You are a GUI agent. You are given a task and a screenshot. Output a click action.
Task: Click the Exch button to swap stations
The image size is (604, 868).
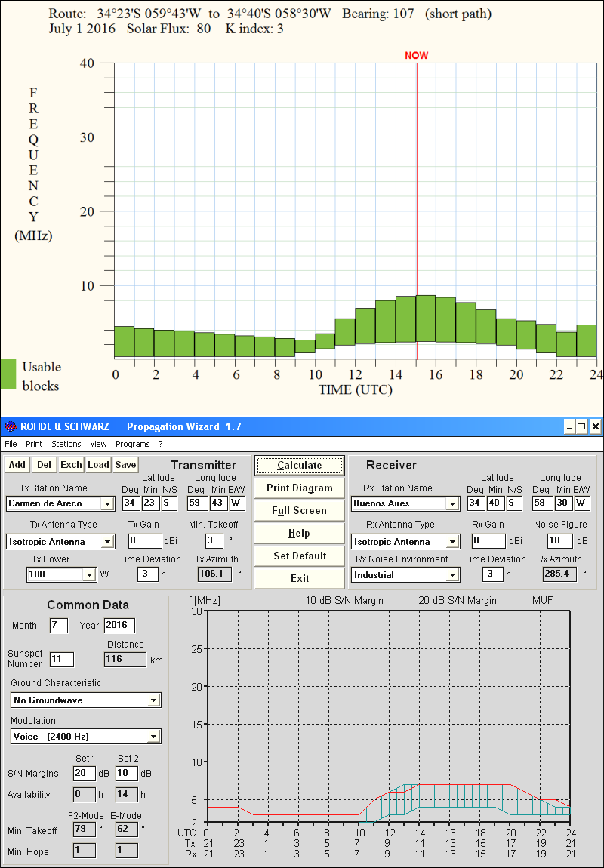tap(71, 465)
